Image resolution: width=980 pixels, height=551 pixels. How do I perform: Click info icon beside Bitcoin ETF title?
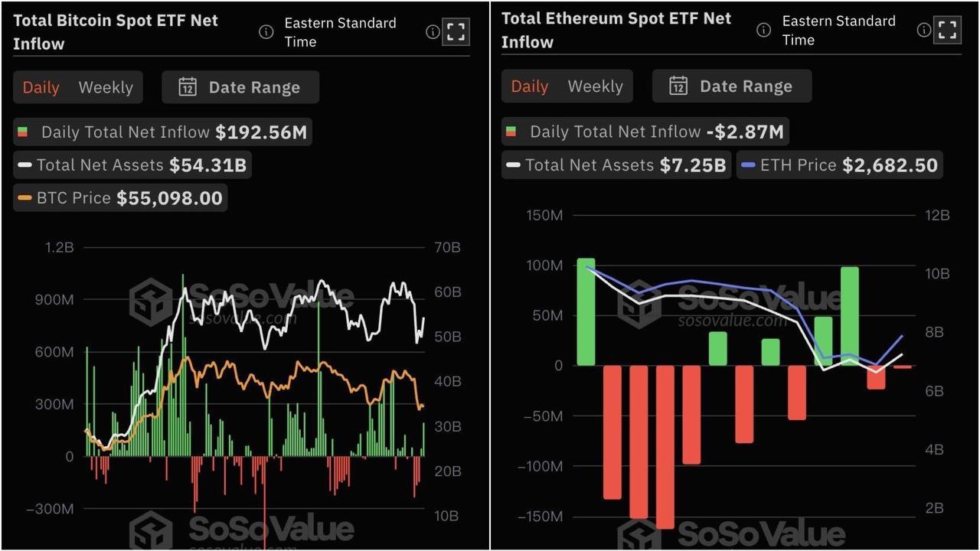[266, 32]
